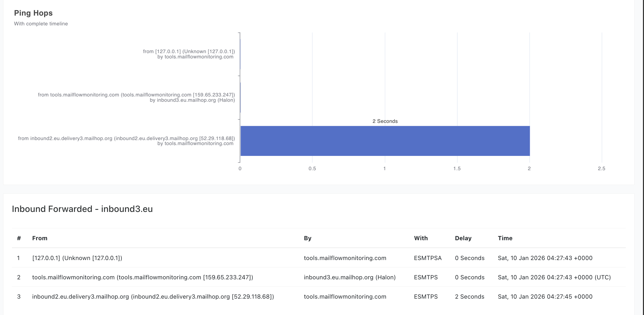Click the 2 Seconds label above the bar
Image resolution: width=644 pixels, height=315 pixels.
pos(385,121)
